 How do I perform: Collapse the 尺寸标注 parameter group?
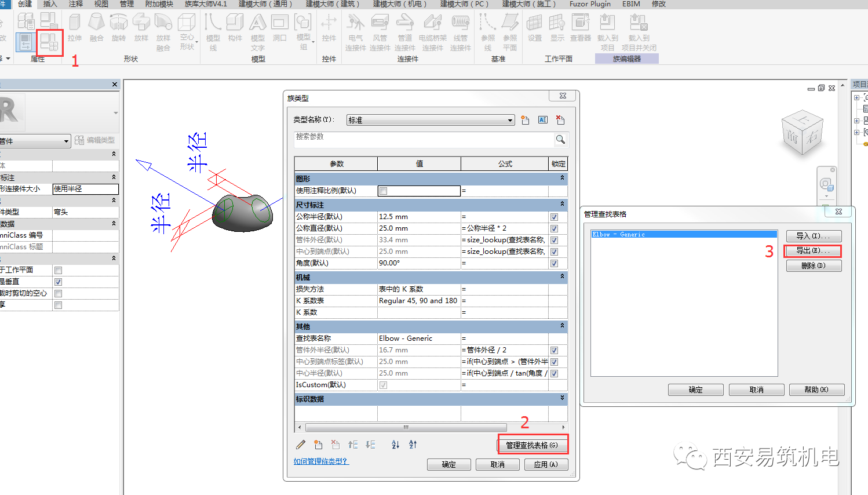click(x=562, y=204)
